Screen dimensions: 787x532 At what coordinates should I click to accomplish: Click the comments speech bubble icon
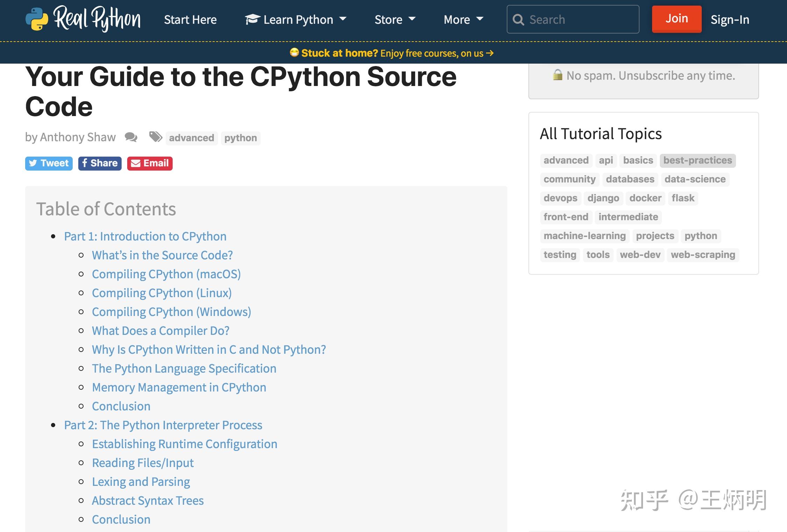131,137
